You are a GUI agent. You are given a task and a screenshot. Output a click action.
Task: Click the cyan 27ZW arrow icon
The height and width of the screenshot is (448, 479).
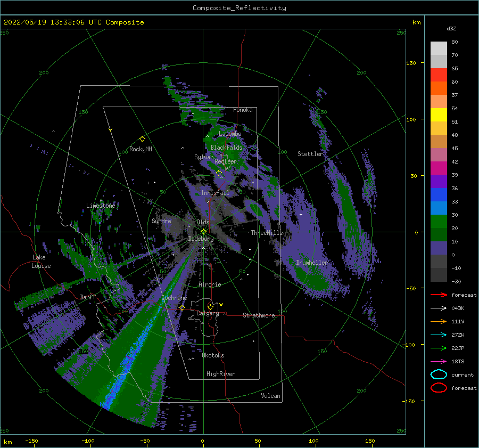tap(439, 335)
